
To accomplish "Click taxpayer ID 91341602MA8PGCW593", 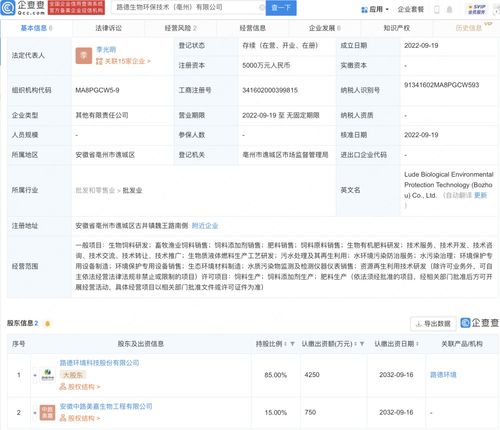I will 441,85.
